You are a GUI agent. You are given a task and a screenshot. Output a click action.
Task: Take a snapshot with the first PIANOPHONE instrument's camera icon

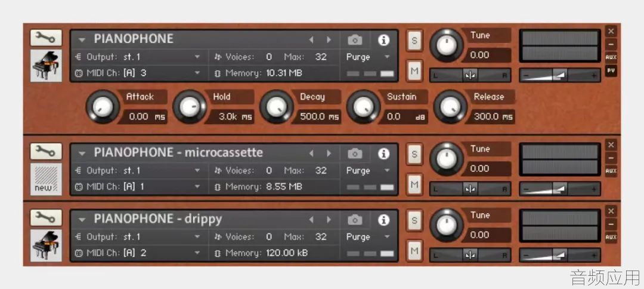(x=355, y=40)
